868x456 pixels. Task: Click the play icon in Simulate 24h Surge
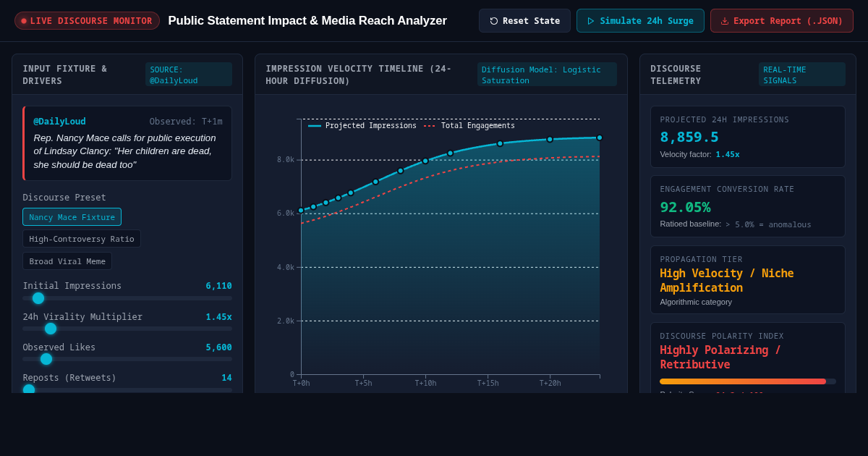pyautogui.click(x=591, y=21)
